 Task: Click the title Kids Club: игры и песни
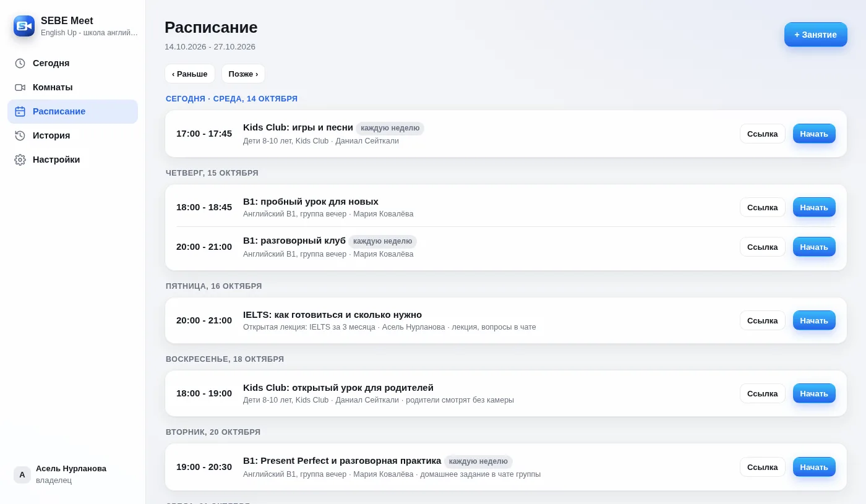pos(298,127)
